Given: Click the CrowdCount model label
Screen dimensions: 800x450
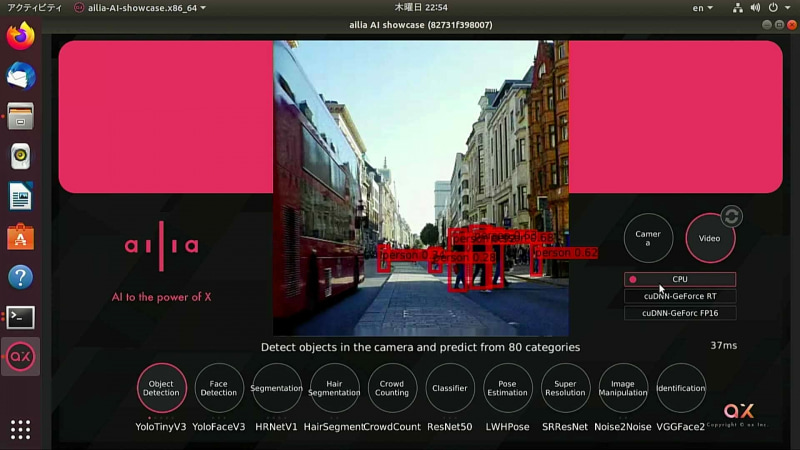Looking at the screenshot, I should 392,427.
